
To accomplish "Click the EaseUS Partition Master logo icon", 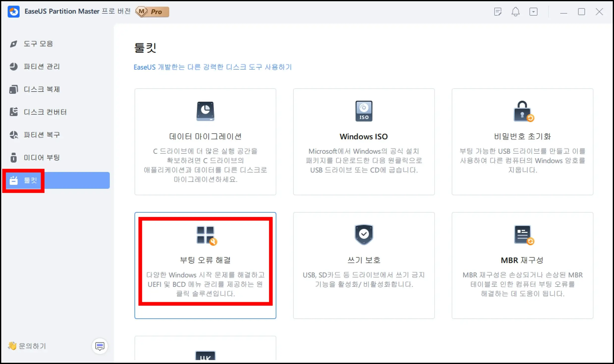I will (14, 12).
